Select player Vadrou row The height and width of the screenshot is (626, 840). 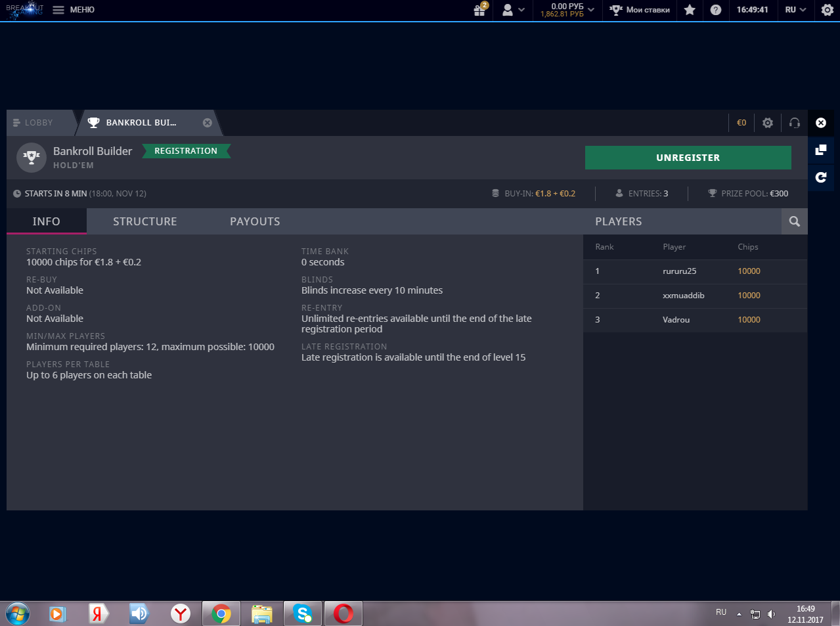[696, 320]
